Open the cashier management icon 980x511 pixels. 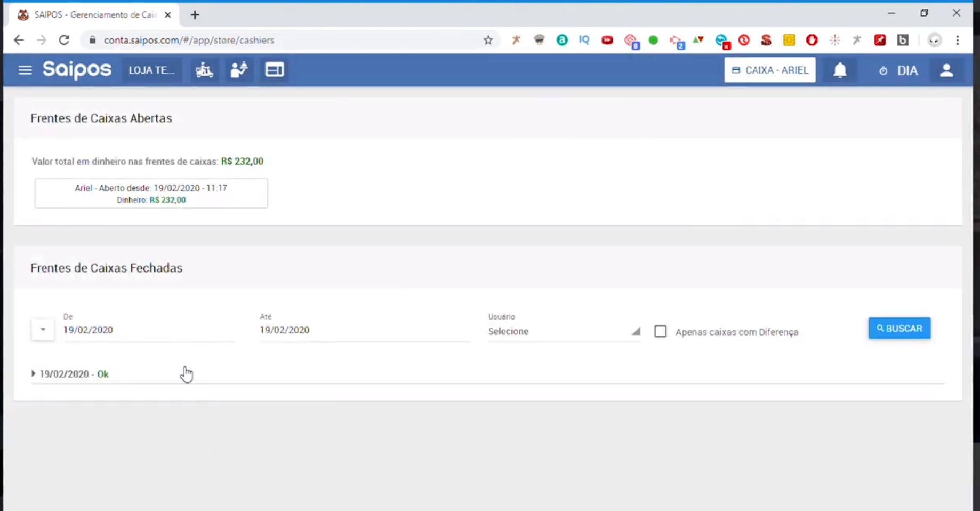tap(274, 70)
